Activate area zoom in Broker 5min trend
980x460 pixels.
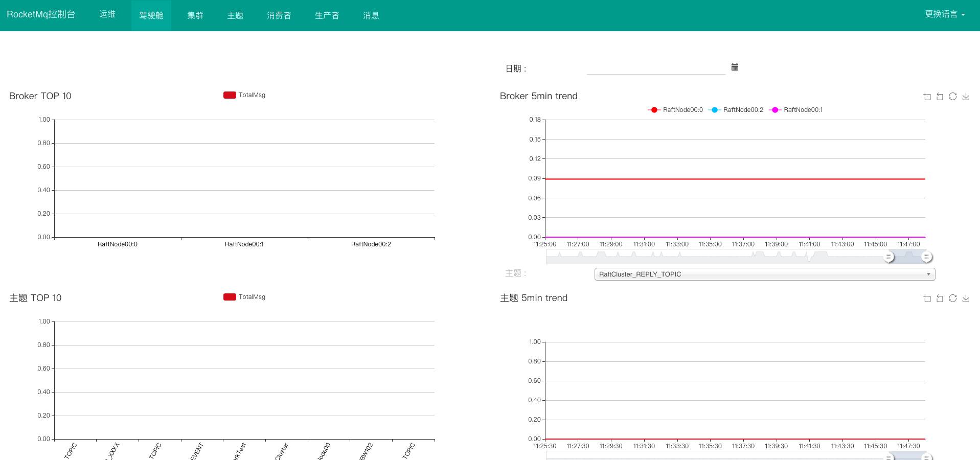point(927,97)
